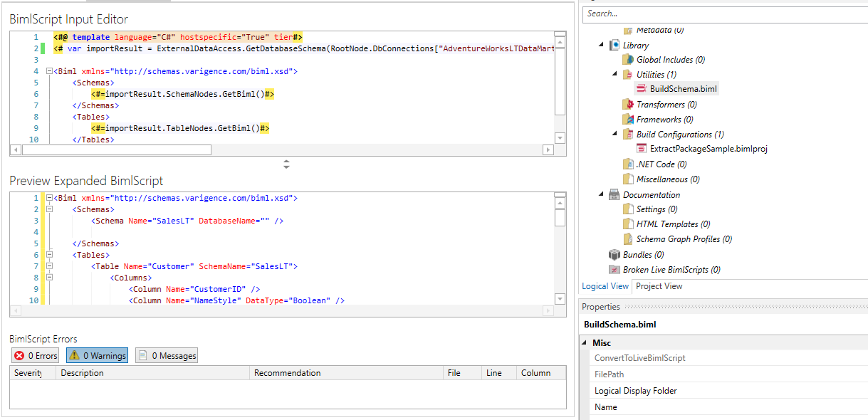Toggle the 0 Messages filter
Viewport: 868px width, 420px height.
167,355
